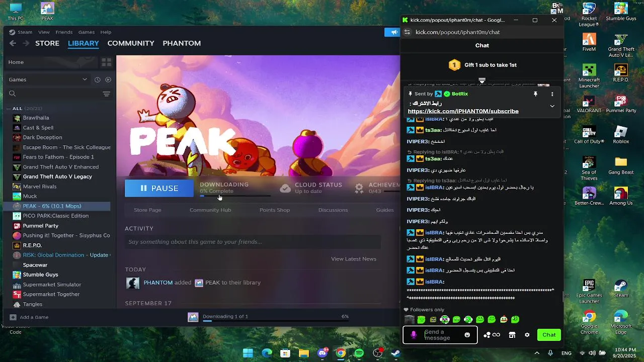Viewport: 644px width, 362px height.
Task: Open Discord from the taskbar
Action: (323, 353)
